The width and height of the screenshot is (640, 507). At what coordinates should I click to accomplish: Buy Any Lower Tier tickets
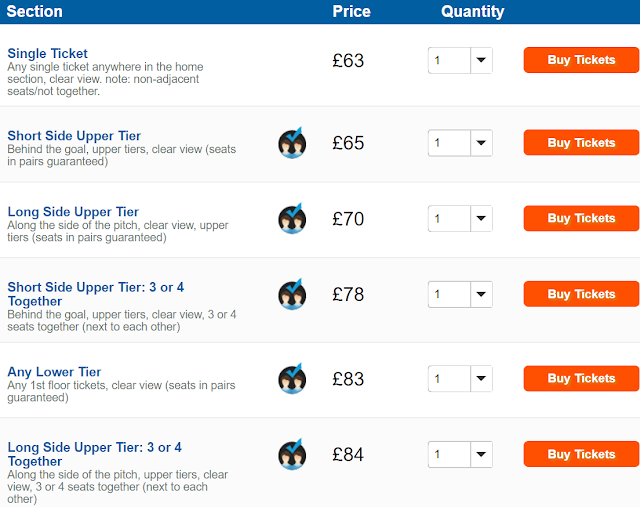coord(581,379)
